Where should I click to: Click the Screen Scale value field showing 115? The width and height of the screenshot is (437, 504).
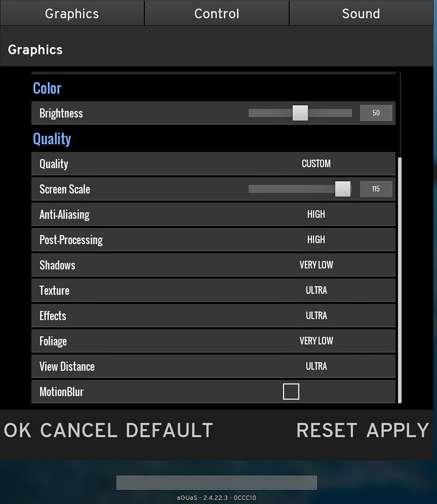pyautogui.click(x=376, y=188)
